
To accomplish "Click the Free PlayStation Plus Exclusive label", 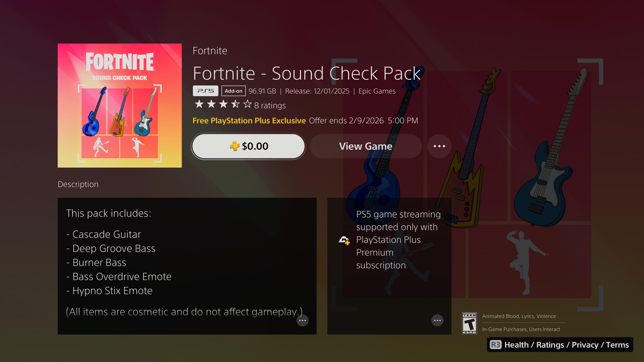I will (x=249, y=121).
